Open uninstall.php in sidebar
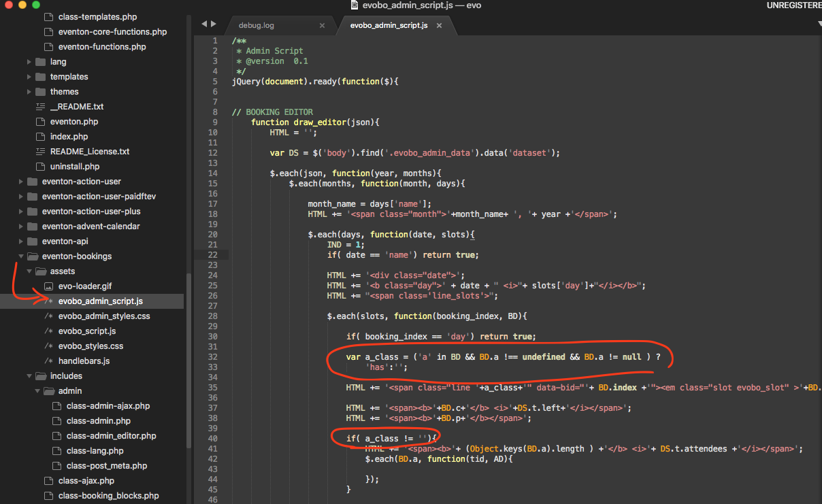 click(75, 167)
